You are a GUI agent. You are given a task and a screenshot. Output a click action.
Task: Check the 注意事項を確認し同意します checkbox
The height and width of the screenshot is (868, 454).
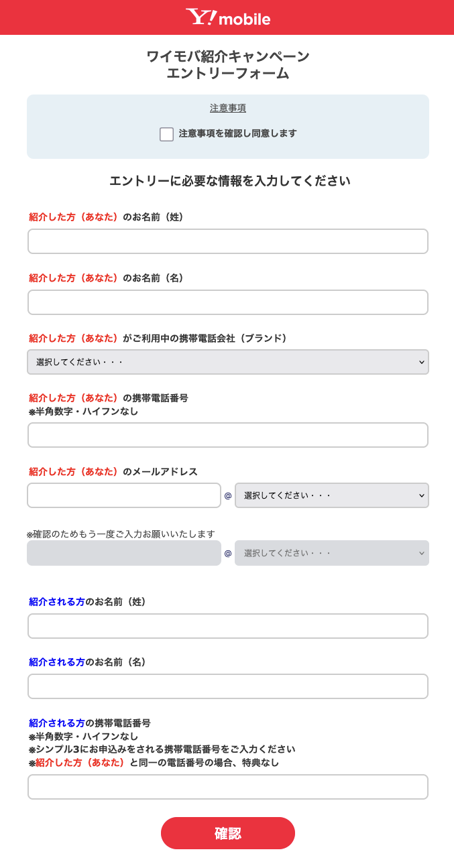click(x=167, y=134)
